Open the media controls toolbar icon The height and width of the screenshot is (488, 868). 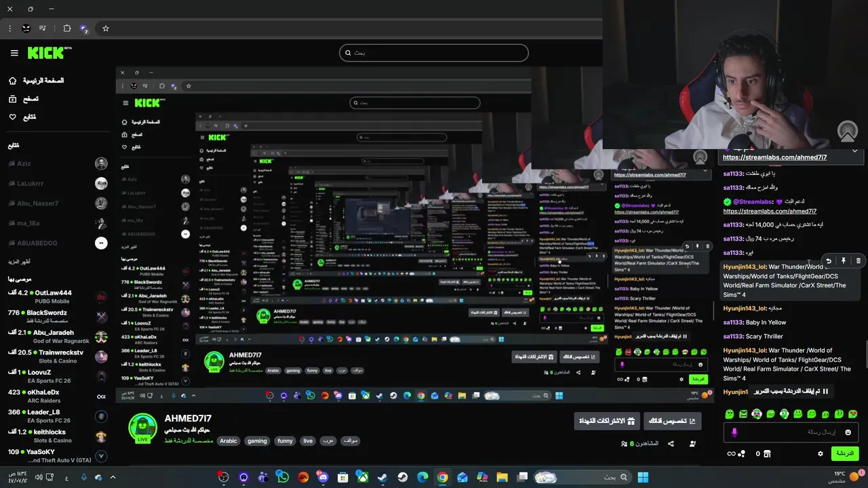click(x=43, y=28)
